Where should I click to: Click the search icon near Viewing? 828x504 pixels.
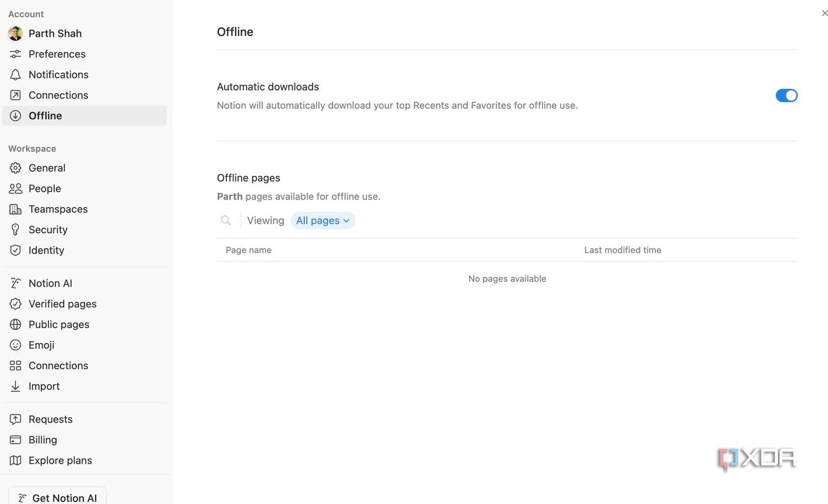point(225,220)
